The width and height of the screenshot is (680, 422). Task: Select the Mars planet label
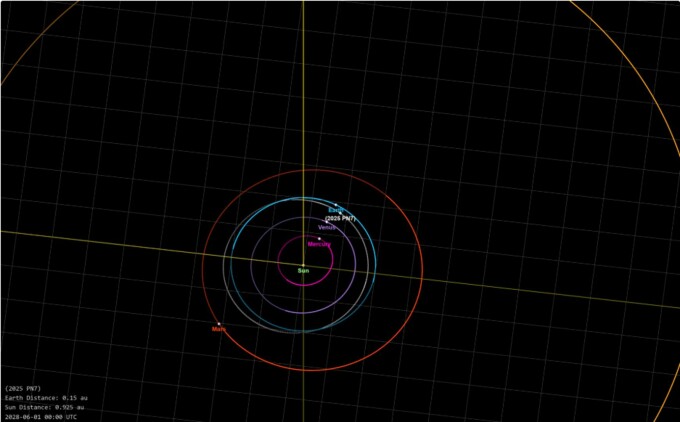coord(218,328)
